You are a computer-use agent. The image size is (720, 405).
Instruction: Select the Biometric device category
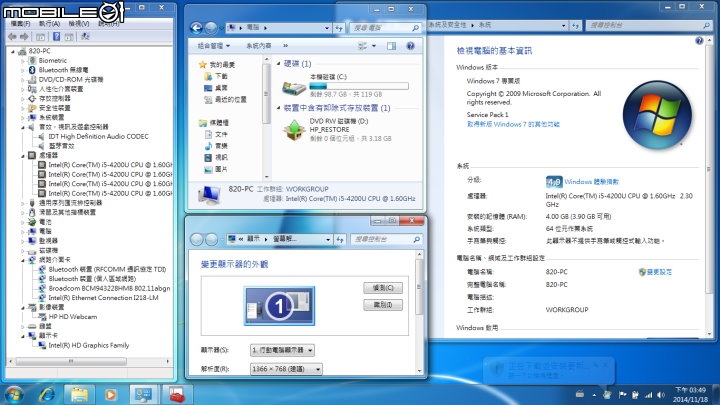tap(52, 60)
